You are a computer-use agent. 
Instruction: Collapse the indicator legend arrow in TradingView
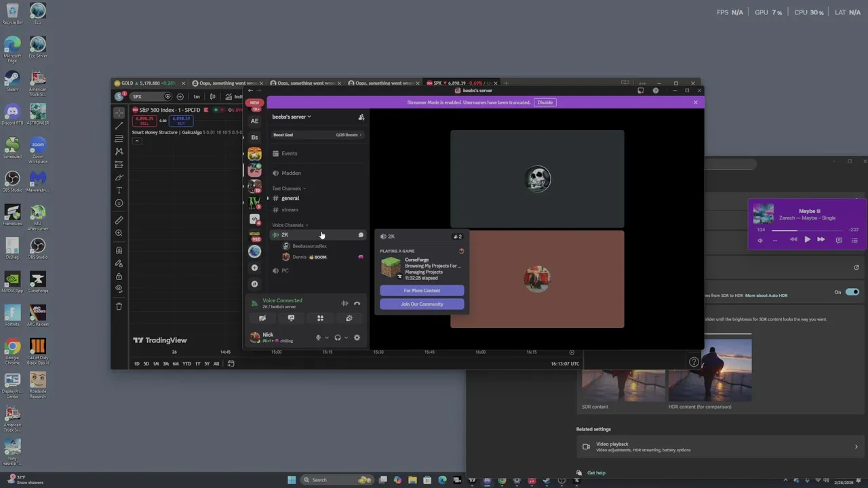point(136,141)
